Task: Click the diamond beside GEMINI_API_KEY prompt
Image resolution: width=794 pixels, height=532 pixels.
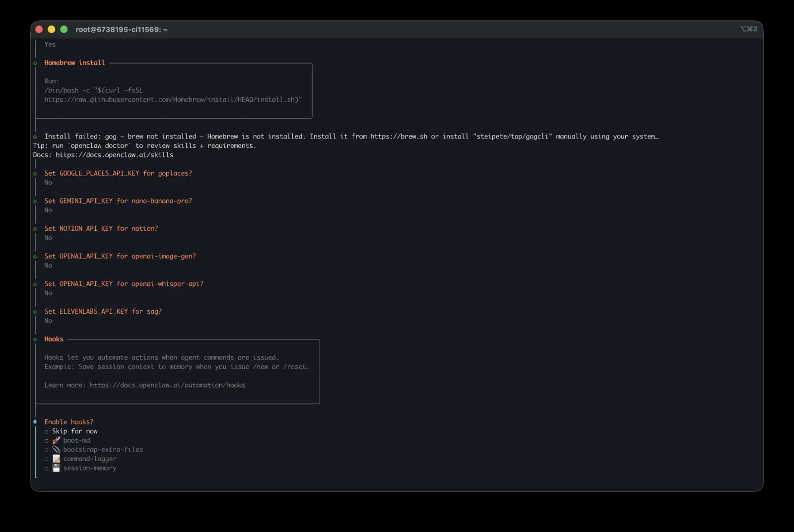Action: (35, 201)
